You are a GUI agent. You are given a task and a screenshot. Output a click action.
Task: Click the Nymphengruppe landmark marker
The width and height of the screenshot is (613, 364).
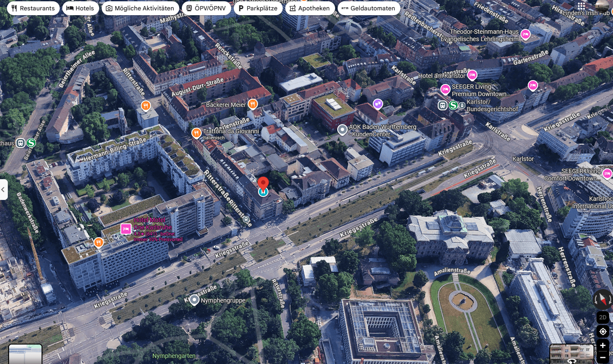(x=194, y=300)
